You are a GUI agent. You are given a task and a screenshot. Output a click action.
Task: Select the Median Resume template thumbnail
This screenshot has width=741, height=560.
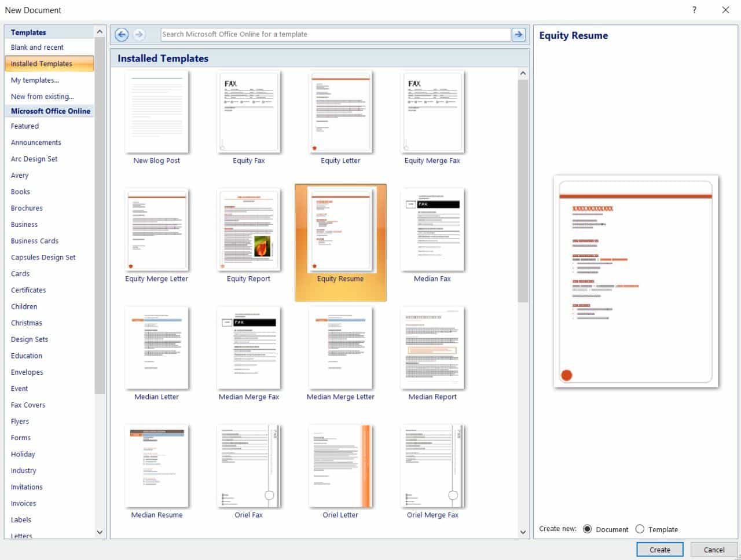157,466
